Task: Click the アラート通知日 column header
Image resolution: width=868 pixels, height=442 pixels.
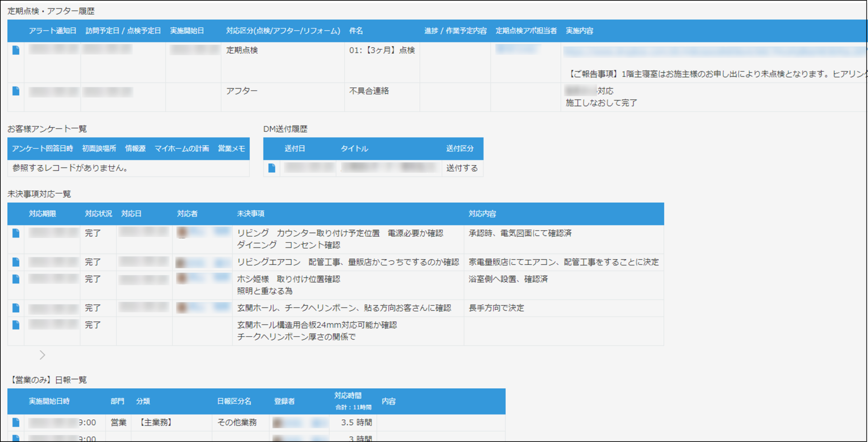Action: [x=52, y=31]
